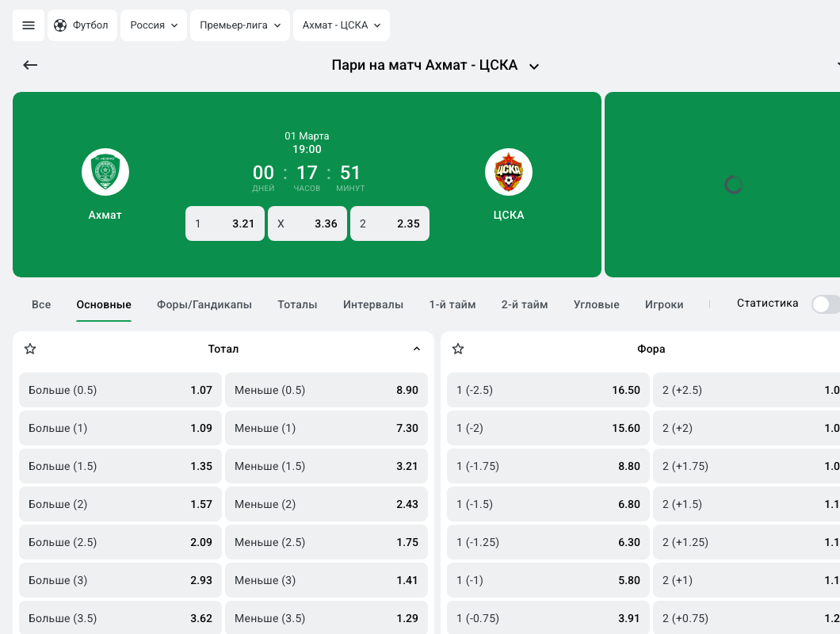Select the Тоталы tab
The width and height of the screenshot is (840, 634).
pos(297,304)
